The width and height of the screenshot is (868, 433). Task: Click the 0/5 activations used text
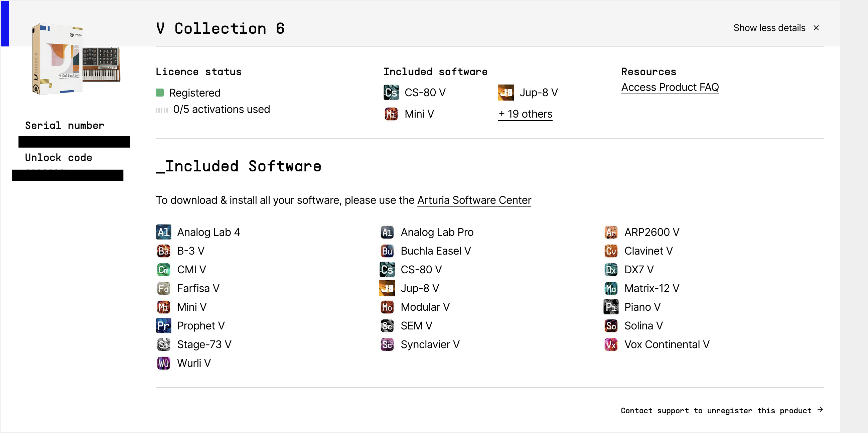[x=222, y=109]
